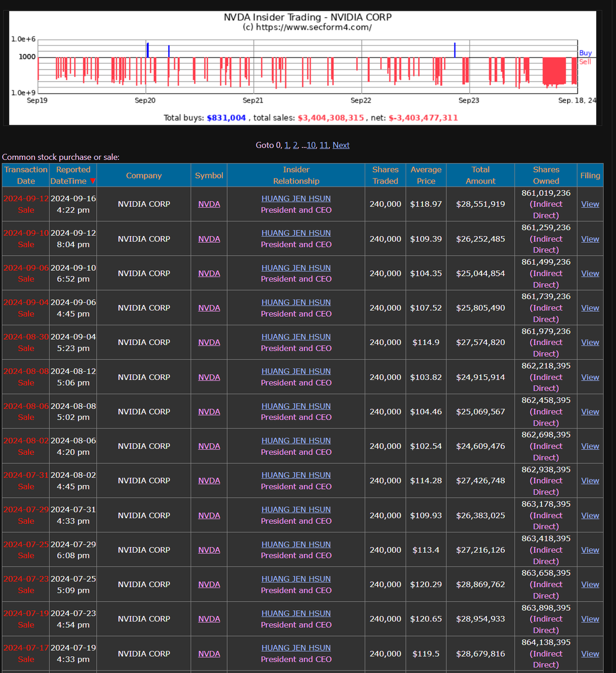Click the $24,609,476 total amount cell
Viewport: 616px width, 673px height.
pyautogui.click(x=480, y=446)
